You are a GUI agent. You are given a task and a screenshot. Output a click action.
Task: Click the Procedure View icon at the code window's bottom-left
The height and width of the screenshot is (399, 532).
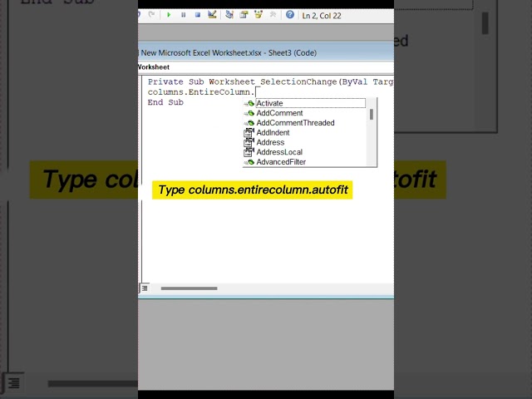coord(144,288)
